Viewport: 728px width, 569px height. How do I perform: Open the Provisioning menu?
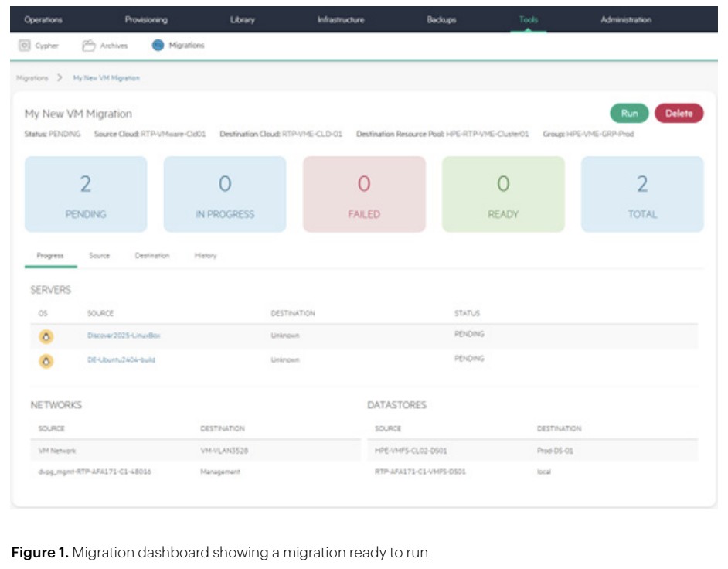tap(146, 19)
